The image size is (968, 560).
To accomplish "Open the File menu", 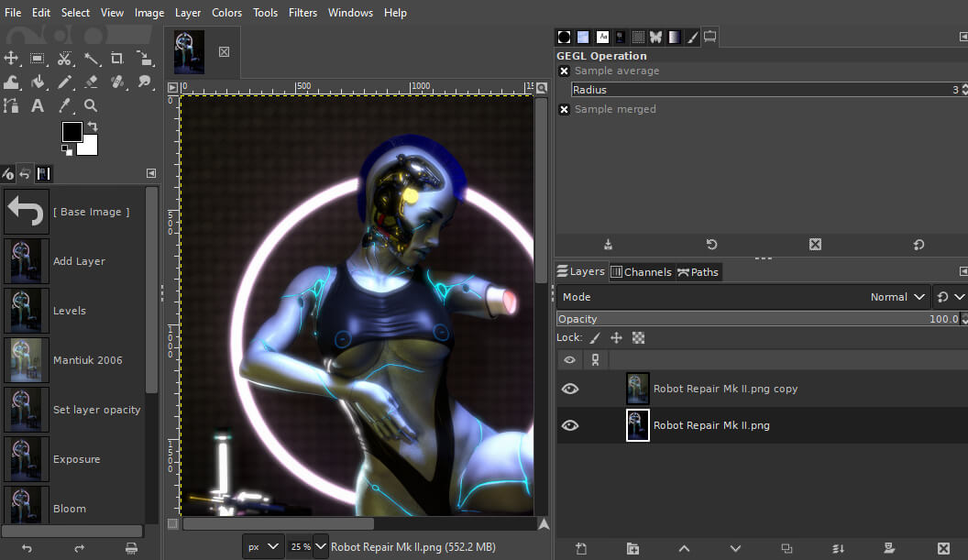I will tap(13, 12).
